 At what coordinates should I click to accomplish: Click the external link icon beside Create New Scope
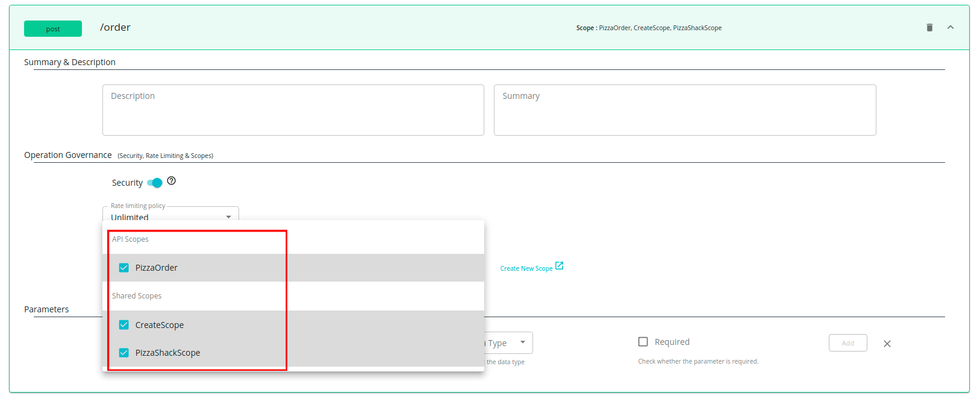click(x=559, y=266)
